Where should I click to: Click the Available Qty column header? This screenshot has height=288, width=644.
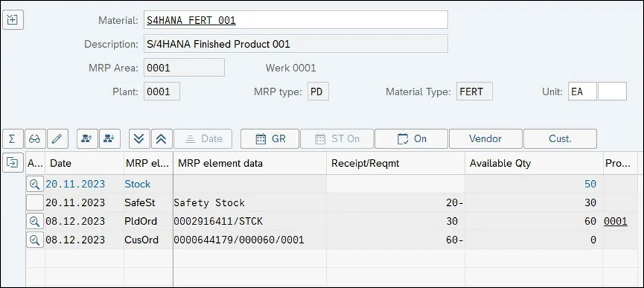point(499,163)
